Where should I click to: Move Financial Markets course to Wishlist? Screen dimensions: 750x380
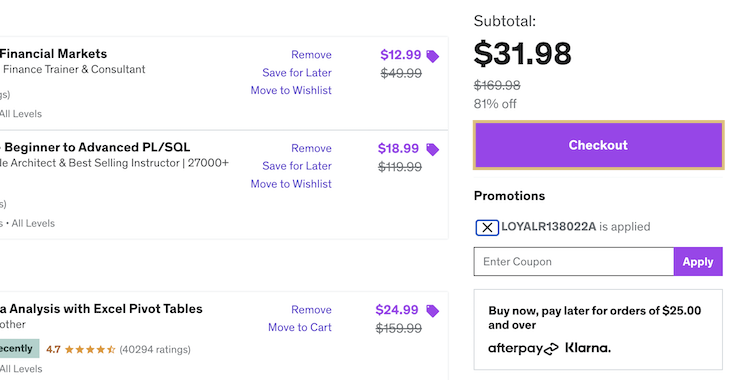(291, 90)
